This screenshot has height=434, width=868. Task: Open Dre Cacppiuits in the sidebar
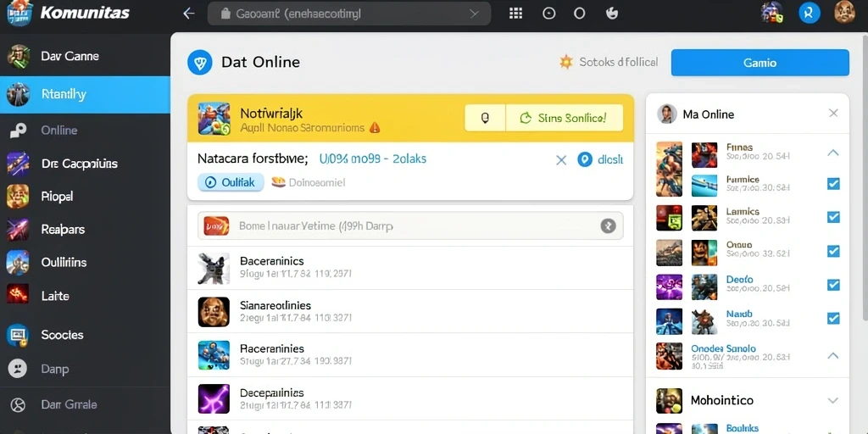(x=86, y=164)
